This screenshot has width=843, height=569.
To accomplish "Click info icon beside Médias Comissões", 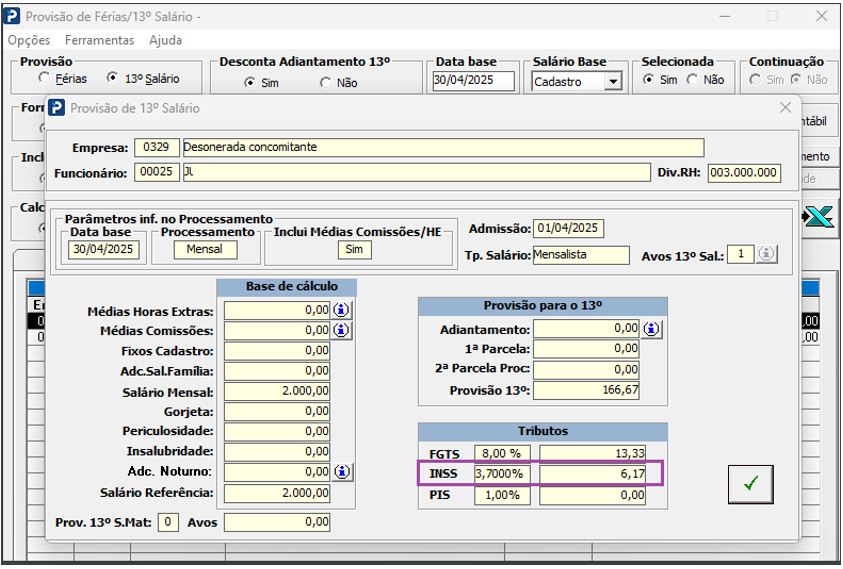I will click(342, 330).
